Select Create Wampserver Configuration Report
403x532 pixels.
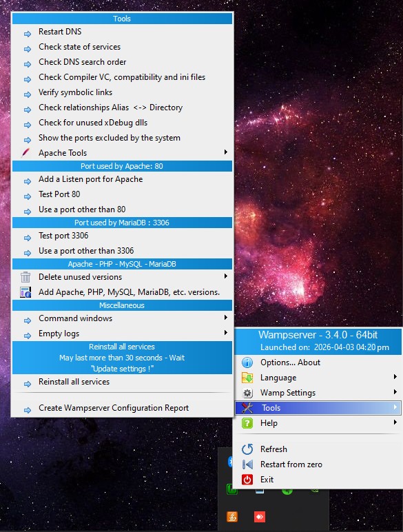122,408
